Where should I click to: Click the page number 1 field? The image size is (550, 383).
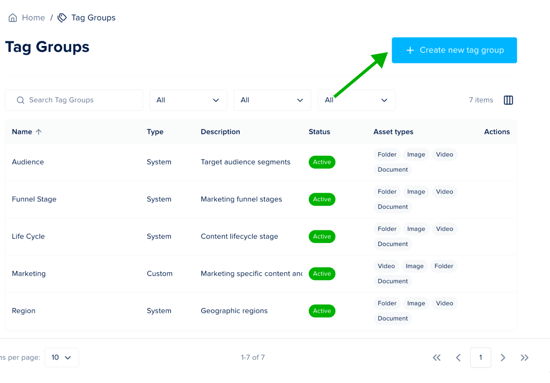(x=481, y=357)
